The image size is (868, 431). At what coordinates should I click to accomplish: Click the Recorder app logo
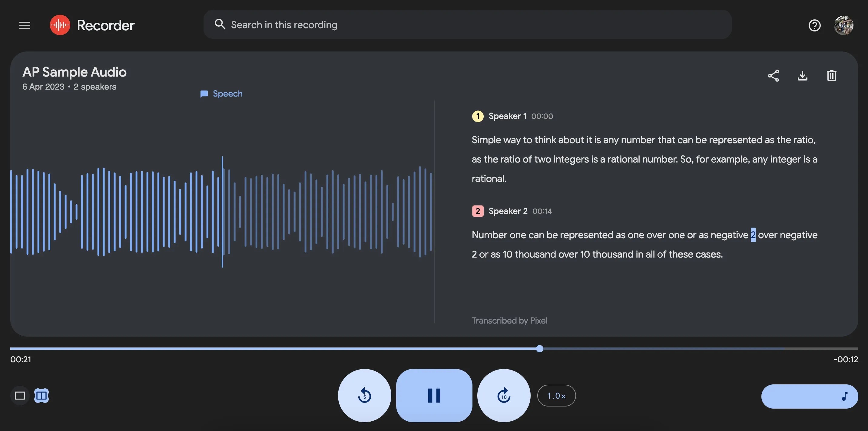pos(60,25)
